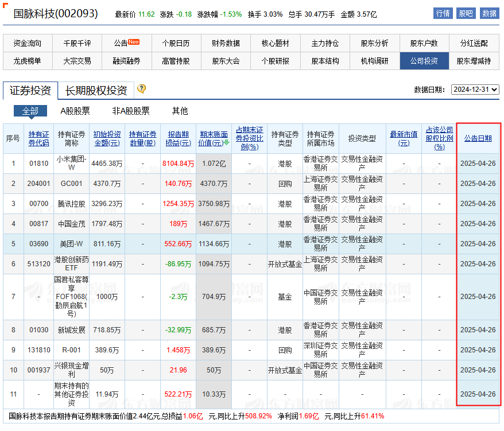504x431 pixels.
Task: Click the fund name 国君私客尊享FOF1068
Action: click(71, 297)
